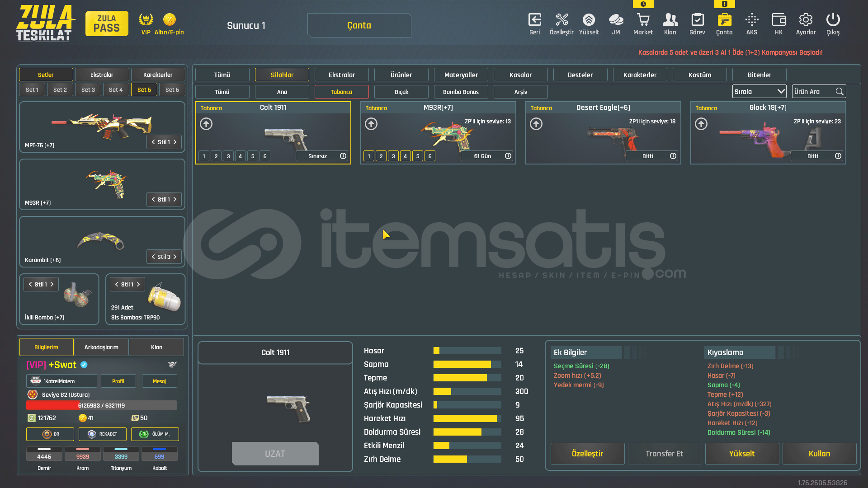Click the REKABET mode icon button
868x488 pixels.
pos(103,434)
